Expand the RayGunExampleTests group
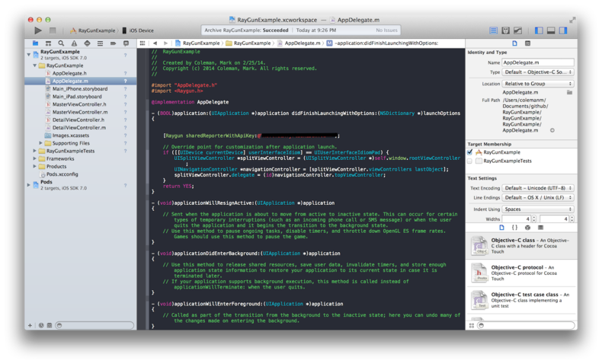Screen dimensions: 602x364 pyautogui.click(x=35, y=151)
